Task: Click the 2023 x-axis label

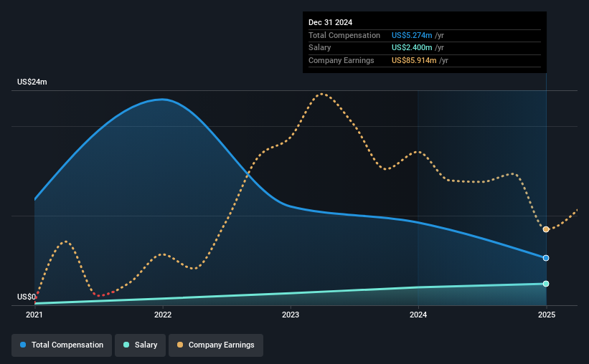Action: (291, 315)
